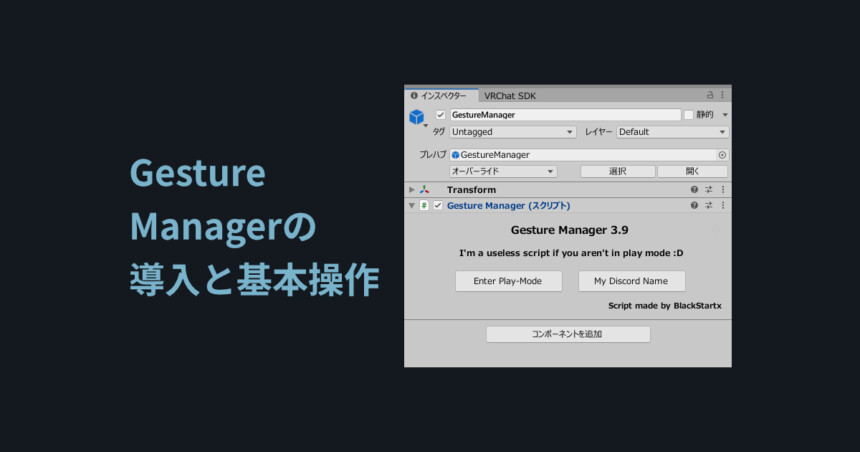This screenshot has width=860, height=452.
Task: Click Transform preset sliders icon
Action: coord(709,189)
